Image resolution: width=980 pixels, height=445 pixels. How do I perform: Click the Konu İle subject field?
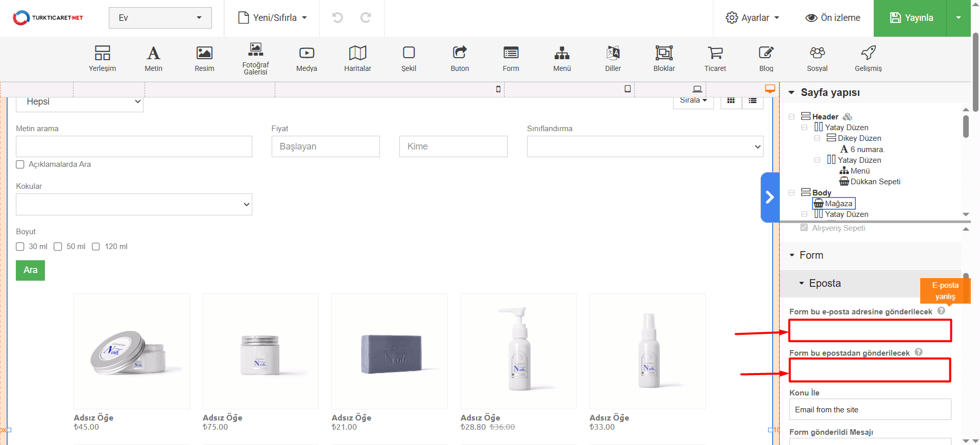tap(870, 409)
